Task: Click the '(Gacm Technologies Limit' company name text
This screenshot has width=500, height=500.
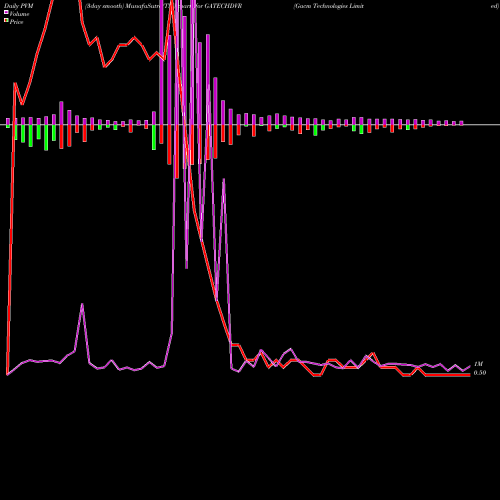Action: pyautogui.click(x=329, y=6)
